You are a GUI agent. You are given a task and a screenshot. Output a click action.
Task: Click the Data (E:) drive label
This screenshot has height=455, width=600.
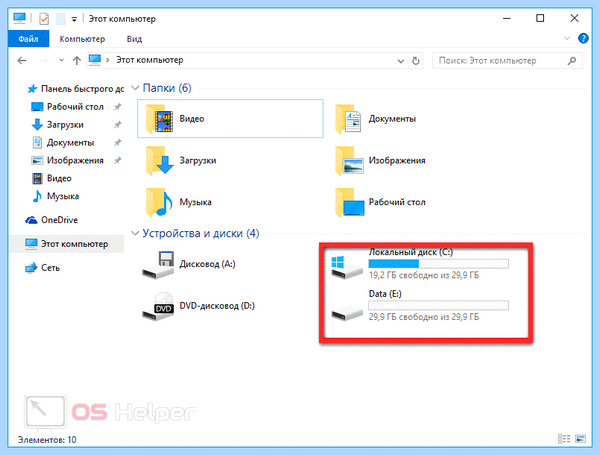tap(385, 294)
